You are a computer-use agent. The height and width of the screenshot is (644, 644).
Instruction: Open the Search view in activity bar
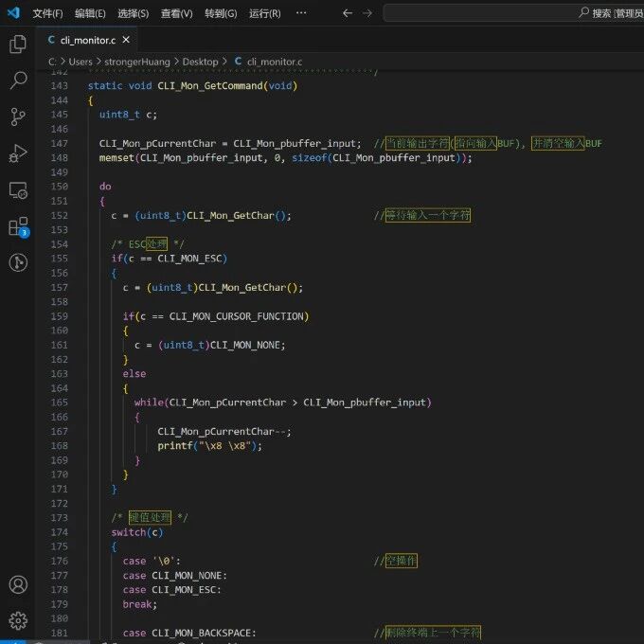pos(17,80)
